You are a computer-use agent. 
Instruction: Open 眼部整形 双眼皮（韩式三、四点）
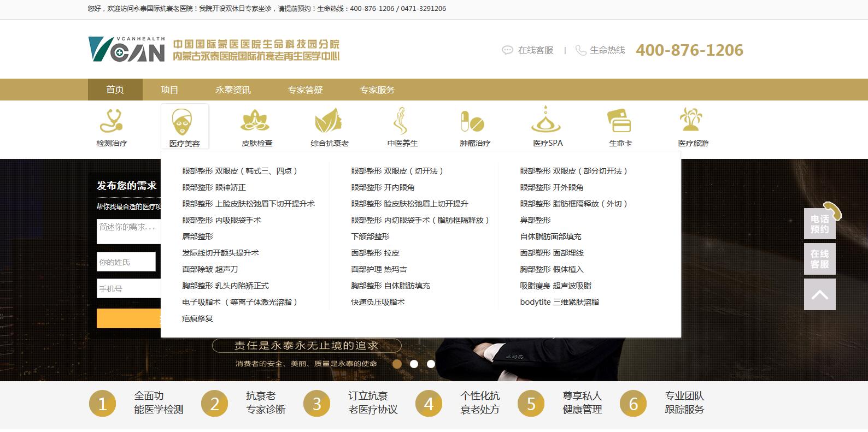(241, 171)
